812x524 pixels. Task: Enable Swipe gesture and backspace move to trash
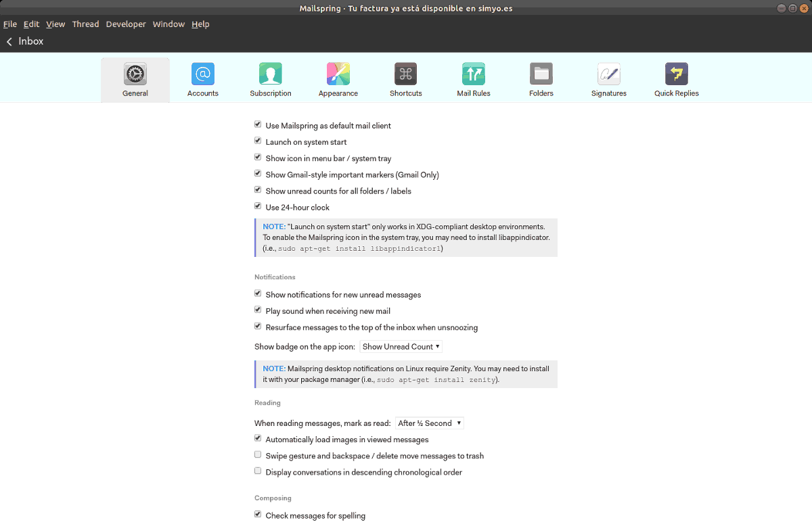tap(258, 454)
